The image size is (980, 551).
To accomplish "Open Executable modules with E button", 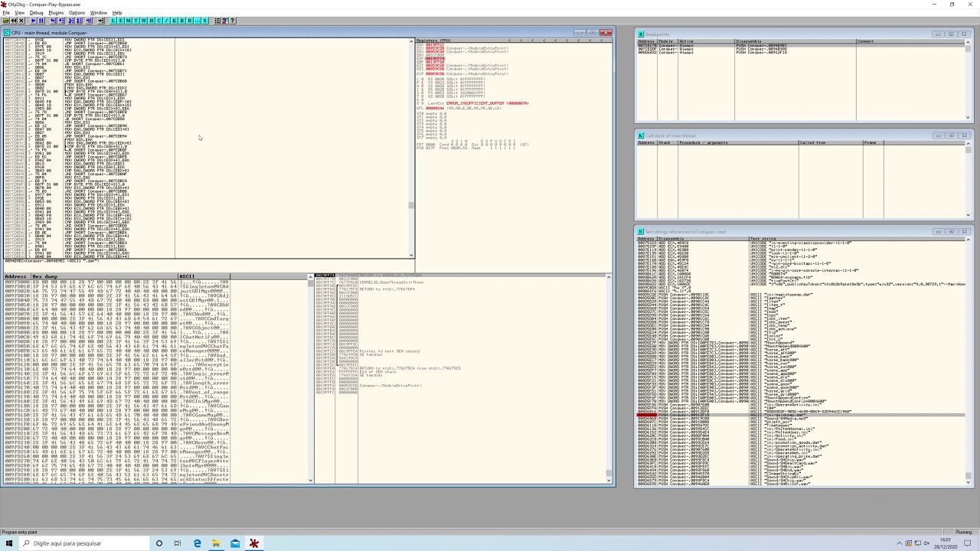I will 121,21.
